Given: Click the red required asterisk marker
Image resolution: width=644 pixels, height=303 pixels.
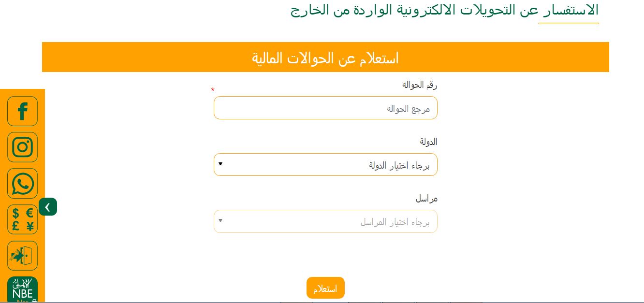Looking at the screenshot, I should (213, 90).
